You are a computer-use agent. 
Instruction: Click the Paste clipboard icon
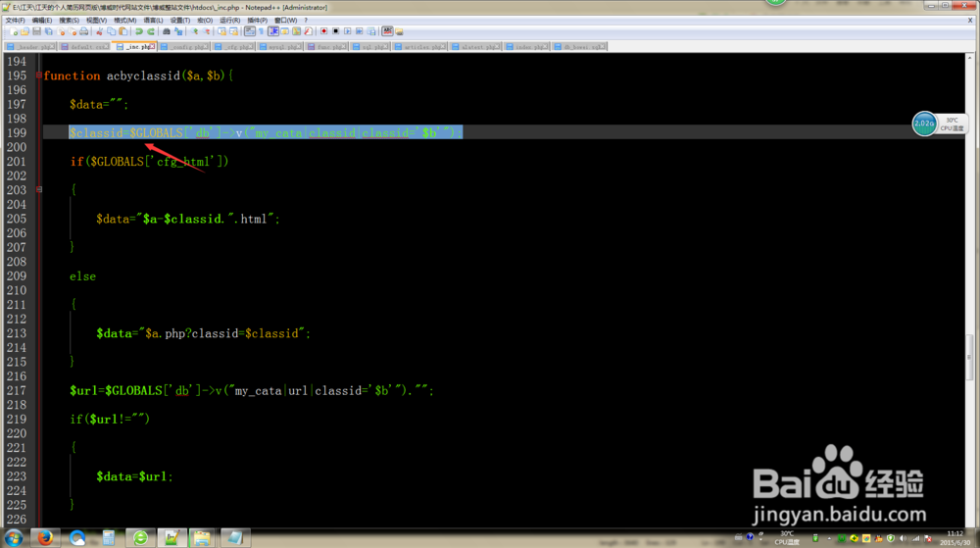pyautogui.click(x=123, y=31)
